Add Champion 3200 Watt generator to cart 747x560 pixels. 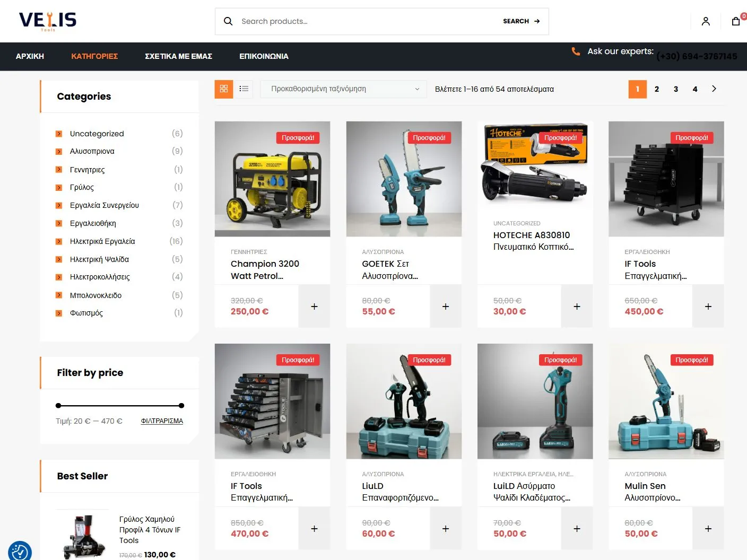tap(314, 307)
